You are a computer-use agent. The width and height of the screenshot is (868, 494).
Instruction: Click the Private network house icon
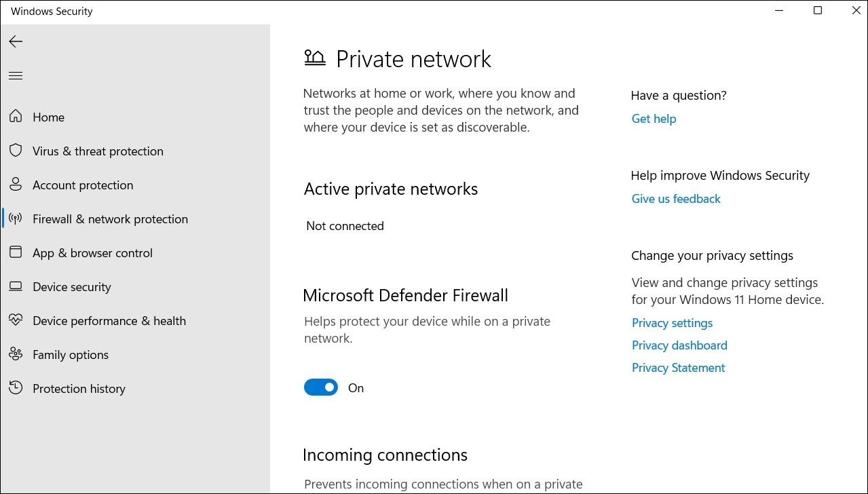tap(314, 58)
